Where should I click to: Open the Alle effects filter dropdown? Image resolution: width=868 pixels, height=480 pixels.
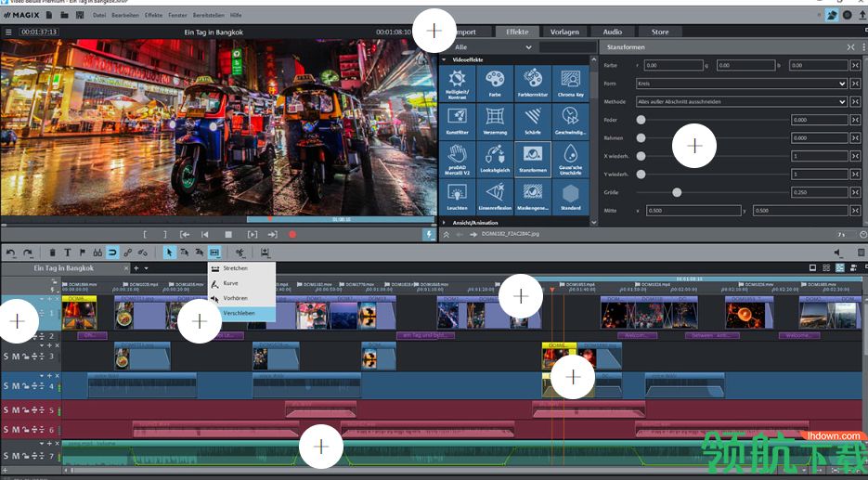coord(493,47)
